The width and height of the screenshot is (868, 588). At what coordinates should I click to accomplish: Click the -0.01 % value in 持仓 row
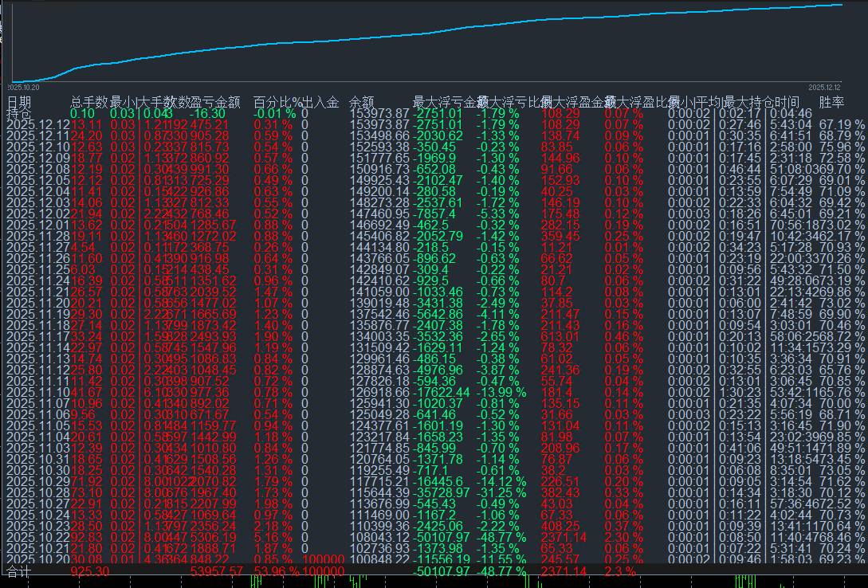click(274, 113)
